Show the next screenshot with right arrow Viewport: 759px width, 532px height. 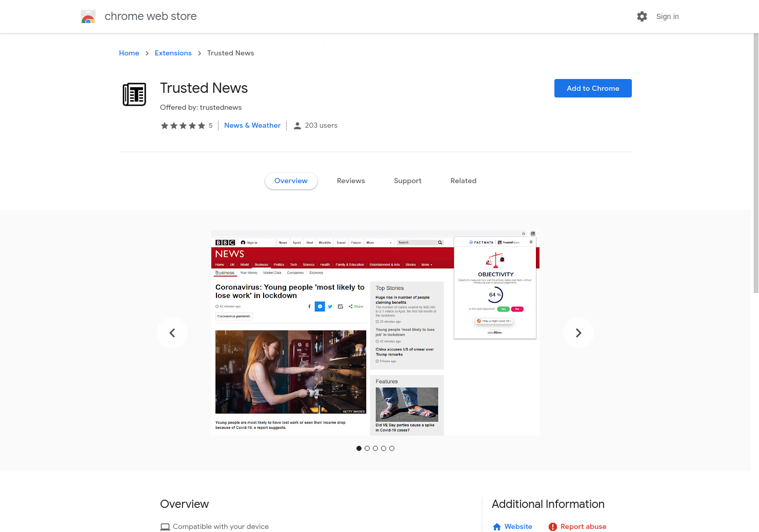coord(578,333)
